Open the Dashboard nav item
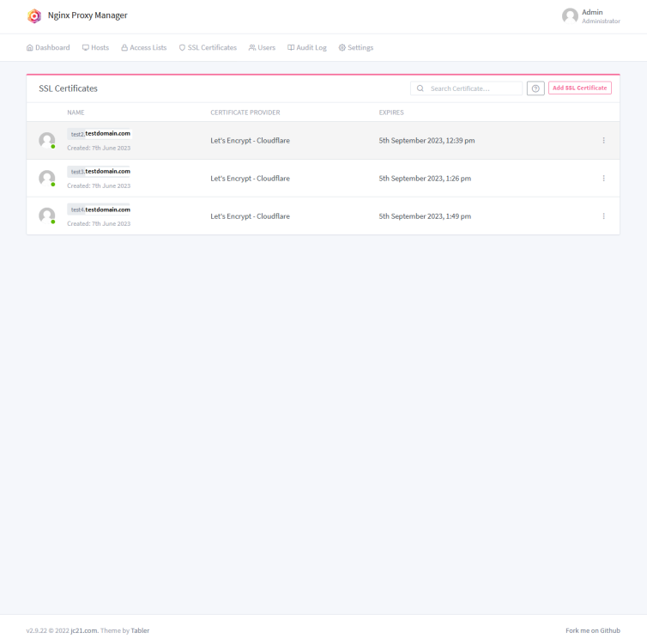 click(x=48, y=47)
